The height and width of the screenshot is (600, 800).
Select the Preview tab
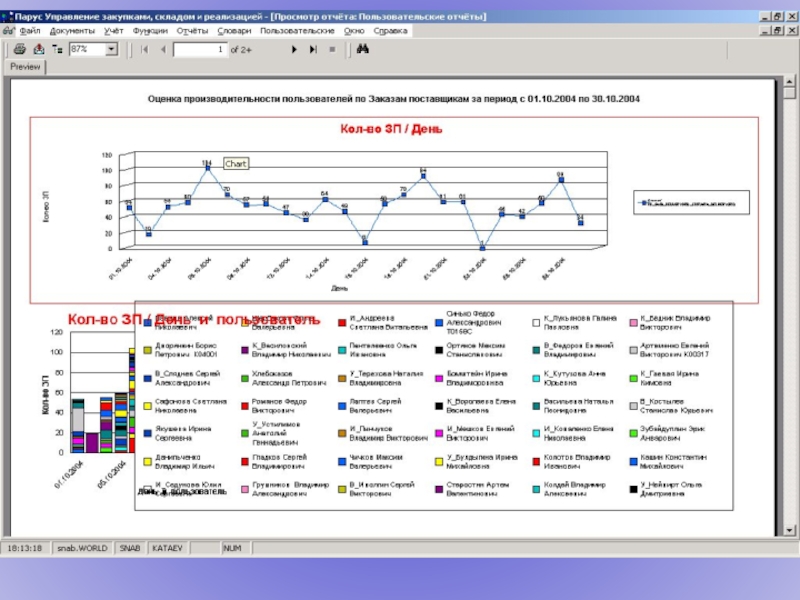pyautogui.click(x=26, y=67)
